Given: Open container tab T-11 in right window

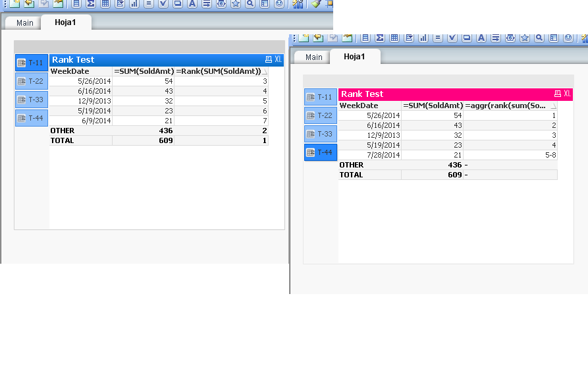Looking at the screenshot, I should 321,97.
